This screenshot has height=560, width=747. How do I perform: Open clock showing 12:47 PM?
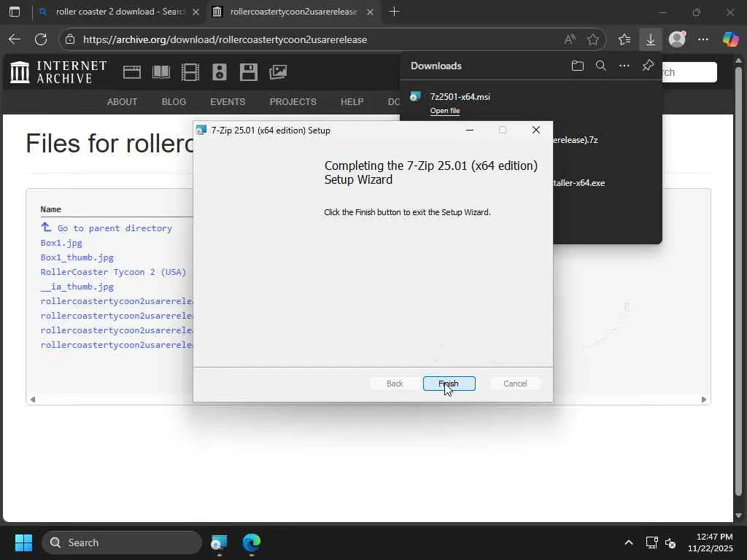pos(710,542)
